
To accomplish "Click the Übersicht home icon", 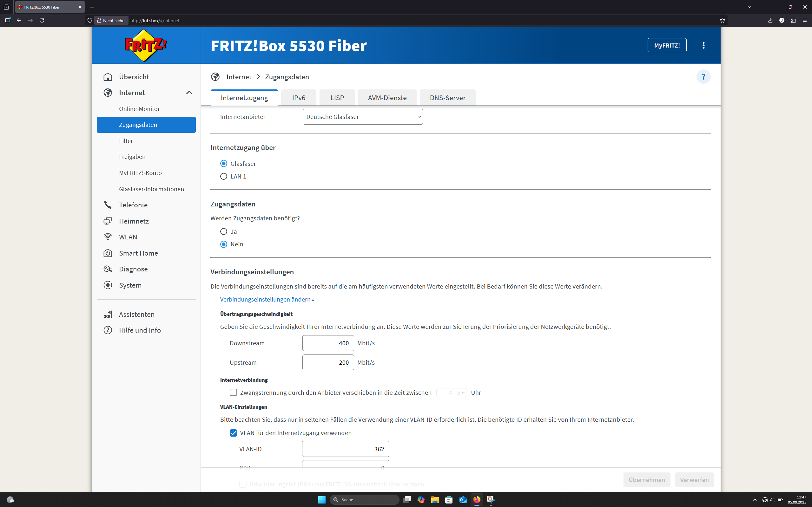I will click(108, 77).
